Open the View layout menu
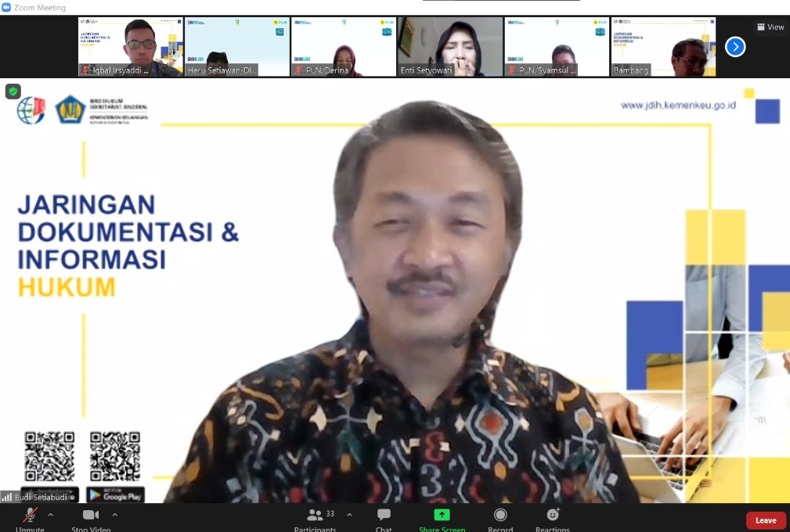This screenshot has width=790, height=532. [771, 27]
